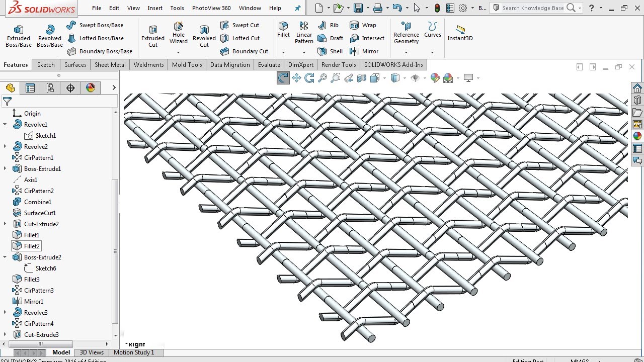644x362 pixels.
Task: Click the Zoom to Fit icon
Action: pos(323,78)
